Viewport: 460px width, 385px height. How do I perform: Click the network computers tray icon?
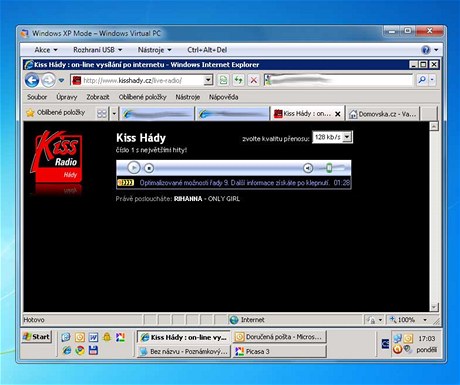point(397,338)
